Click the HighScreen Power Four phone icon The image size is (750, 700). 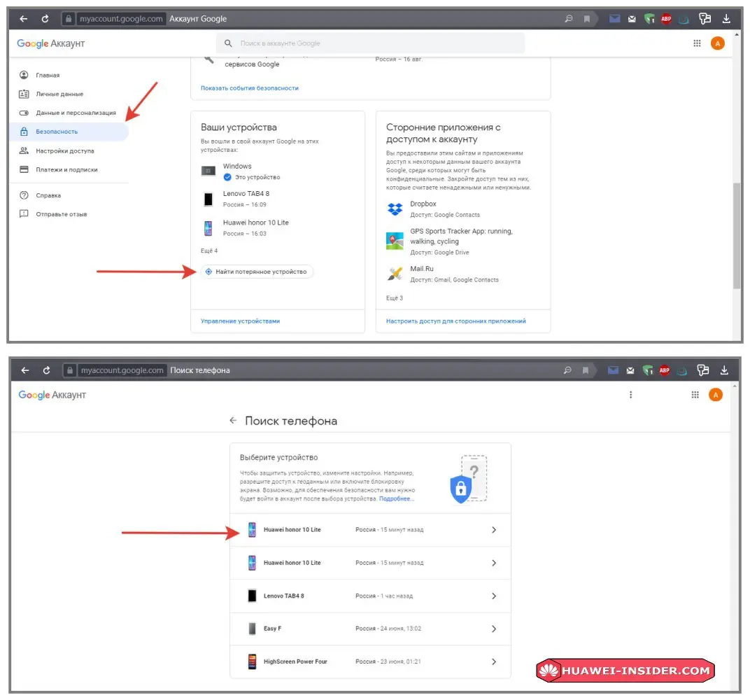pyautogui.click(x=252, y=661)
